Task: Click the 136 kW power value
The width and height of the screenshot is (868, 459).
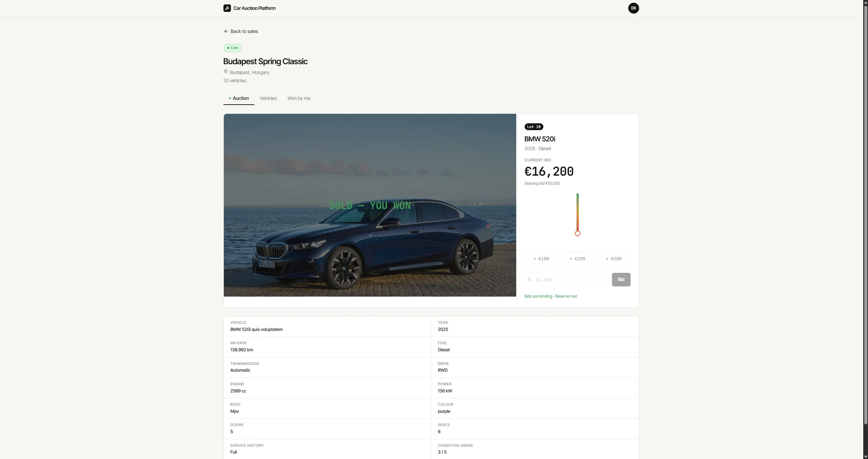Action: pyautogui.click(x=445, y=391)
